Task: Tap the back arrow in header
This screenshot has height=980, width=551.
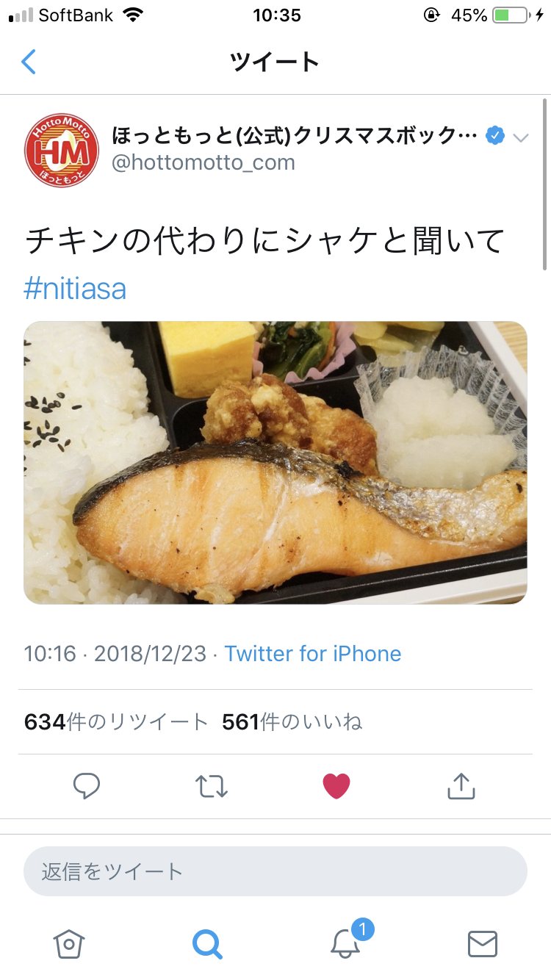Action: [x=29, y=62]
